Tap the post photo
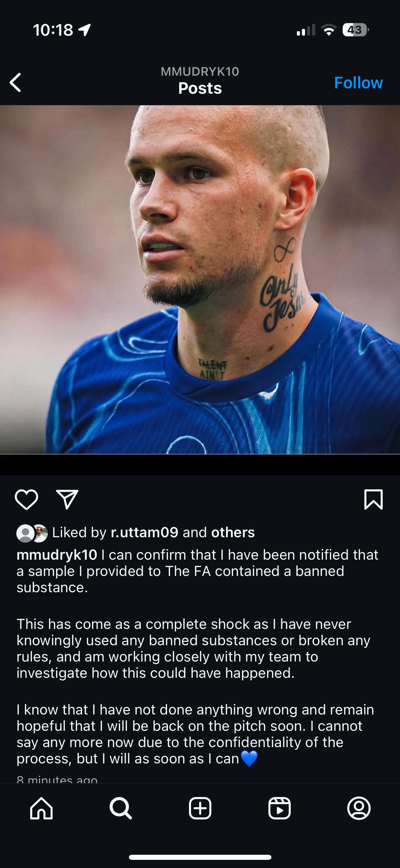The image size is (400, 868). click(x=200, y=279)
